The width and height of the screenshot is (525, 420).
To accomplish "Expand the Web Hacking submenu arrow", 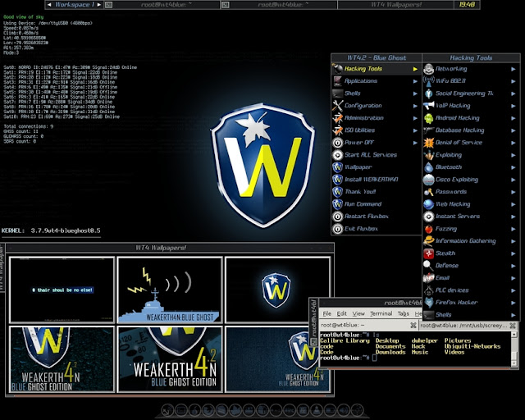I will click(x=514, y=204).
